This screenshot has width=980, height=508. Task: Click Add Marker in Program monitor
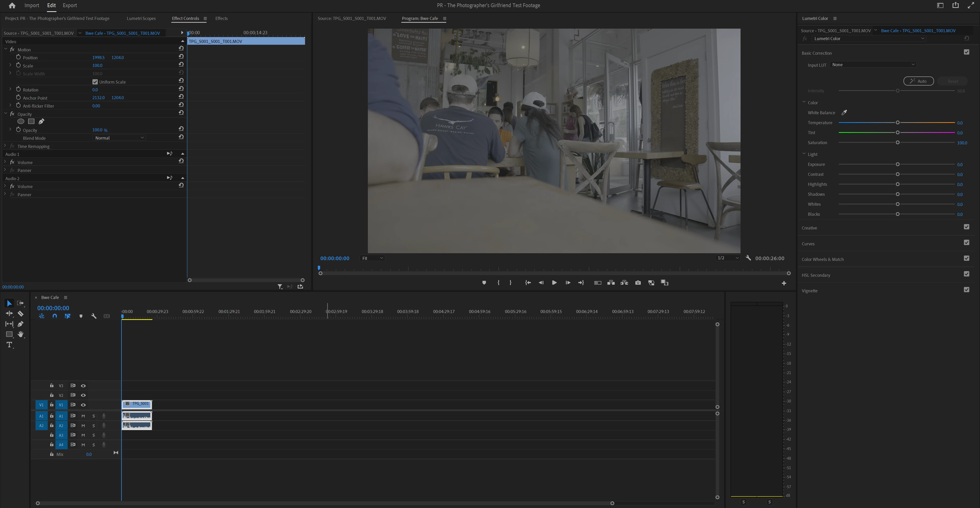tap(484, 283)
